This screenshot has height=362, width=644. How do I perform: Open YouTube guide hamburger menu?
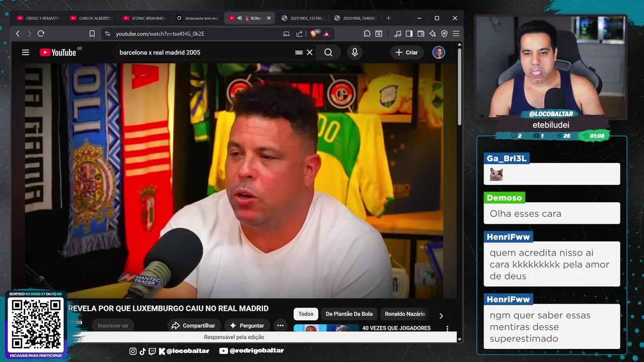click(x=26, y=52)
